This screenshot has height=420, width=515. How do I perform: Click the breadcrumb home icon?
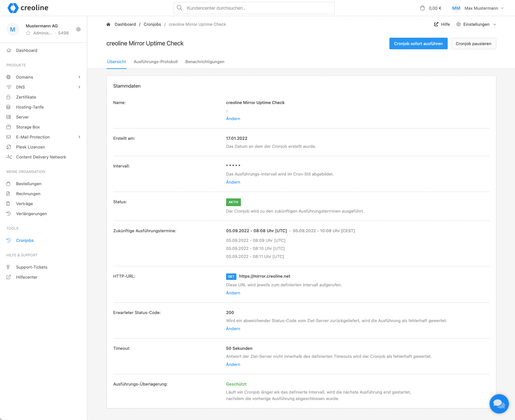(x=109, y=24)
